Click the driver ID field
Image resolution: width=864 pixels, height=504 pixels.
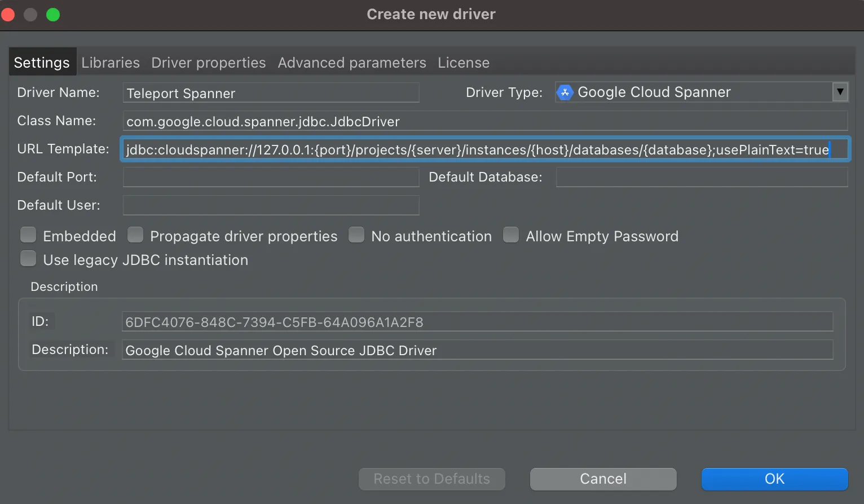click(x=477, y=322)
